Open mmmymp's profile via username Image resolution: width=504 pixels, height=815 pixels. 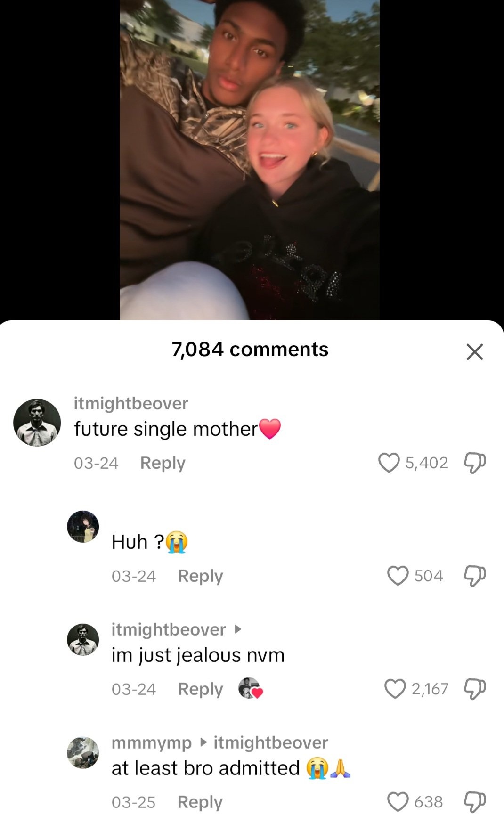(152, 742)
